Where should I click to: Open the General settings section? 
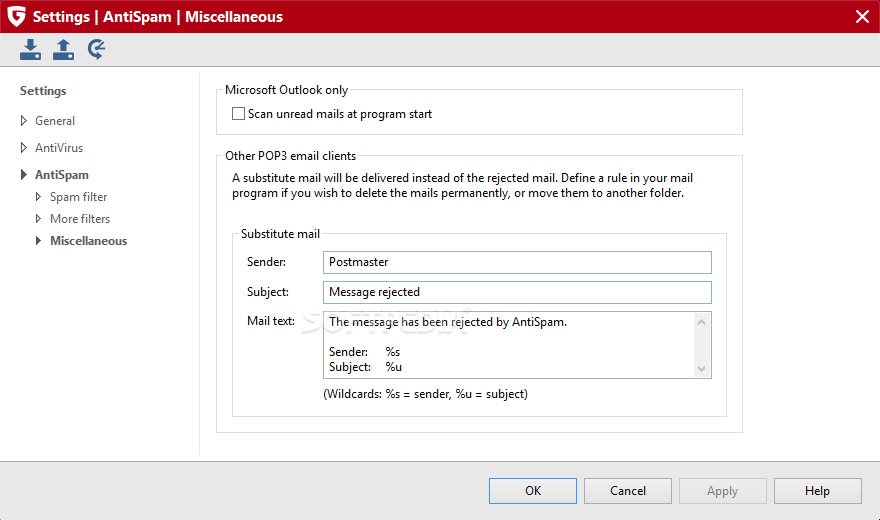pos(55,121)
